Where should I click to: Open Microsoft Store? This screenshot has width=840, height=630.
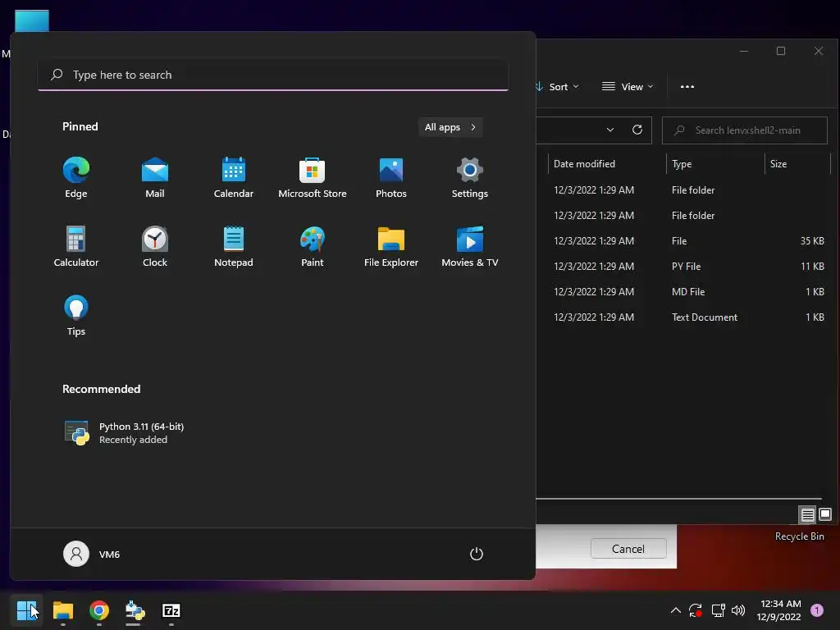pos(313,178)
